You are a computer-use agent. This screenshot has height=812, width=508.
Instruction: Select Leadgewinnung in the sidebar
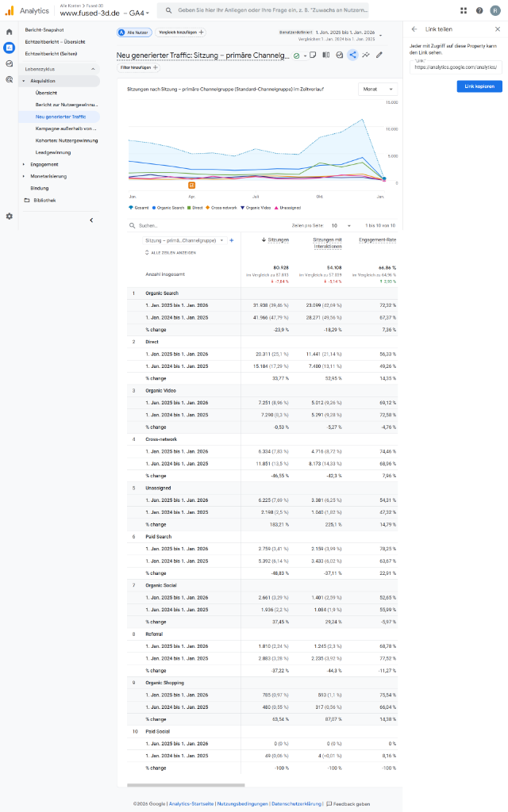53,153
